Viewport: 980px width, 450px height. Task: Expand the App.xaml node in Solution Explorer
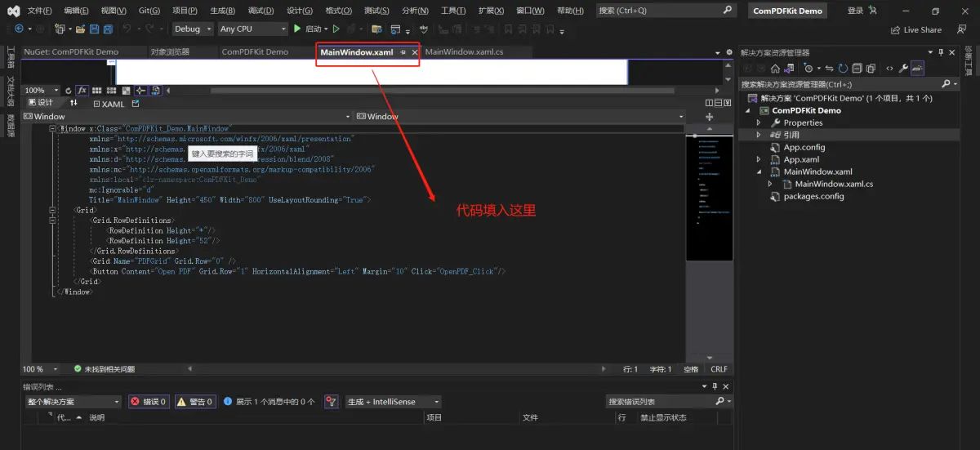[758, 159]
